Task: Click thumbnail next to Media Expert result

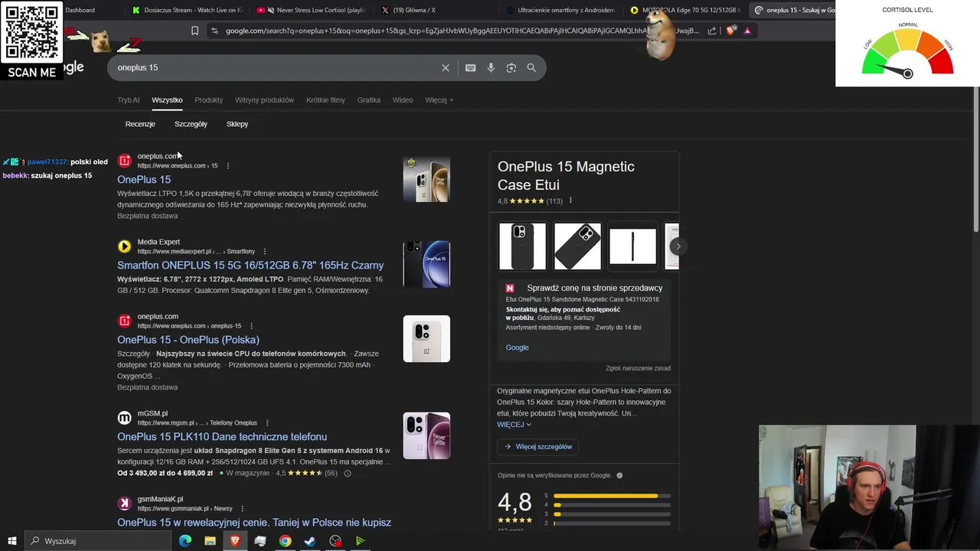Action: coord(426,264)
